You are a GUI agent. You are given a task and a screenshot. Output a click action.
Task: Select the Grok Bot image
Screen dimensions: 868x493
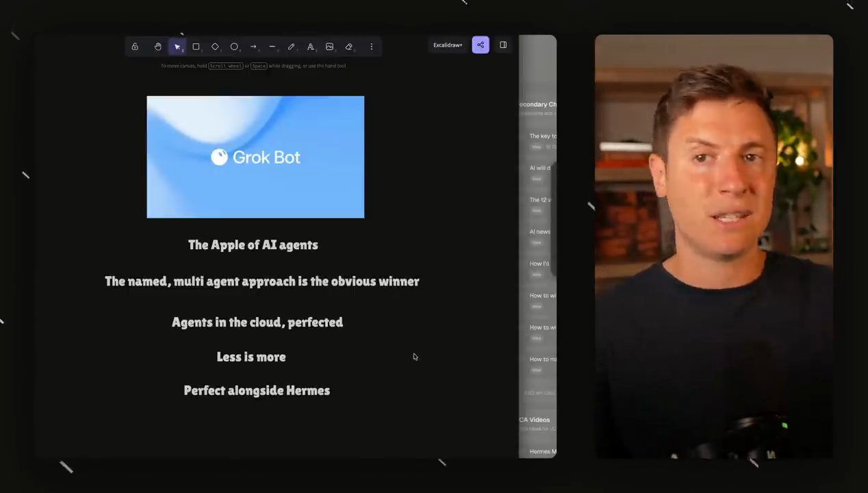point(255,157)
